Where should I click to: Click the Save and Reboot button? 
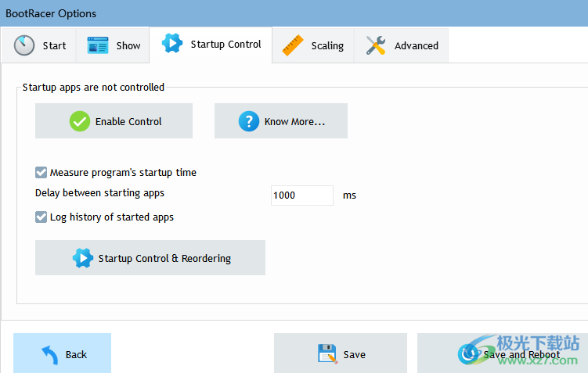pyautogui.click(x=503, y=353)
